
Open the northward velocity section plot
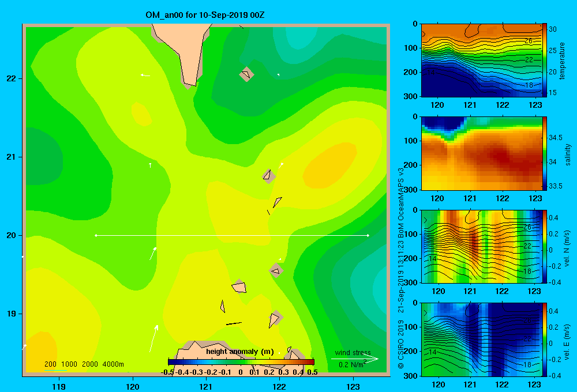click(x=481, y=246)
